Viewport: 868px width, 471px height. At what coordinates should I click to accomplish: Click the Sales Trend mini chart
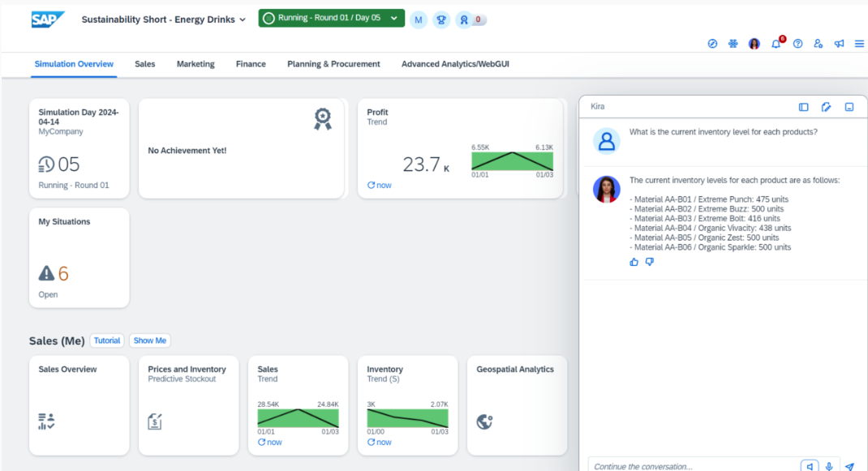298,417
